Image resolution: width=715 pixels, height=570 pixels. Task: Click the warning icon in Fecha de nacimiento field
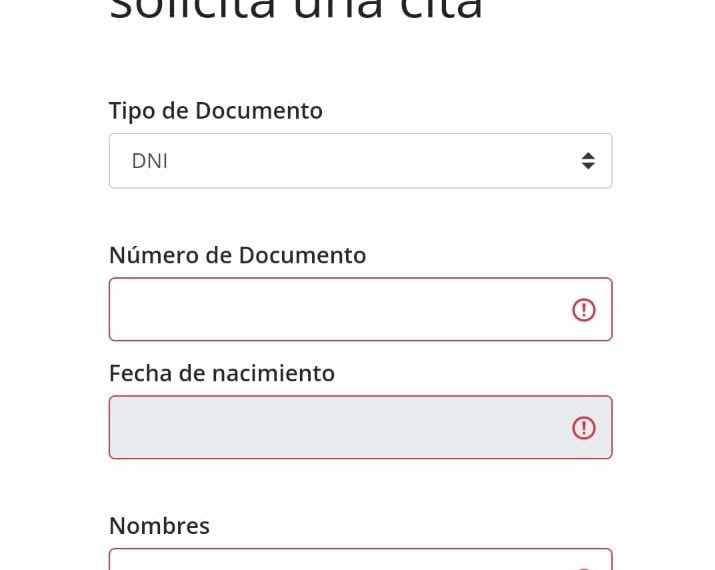point(584,428)
